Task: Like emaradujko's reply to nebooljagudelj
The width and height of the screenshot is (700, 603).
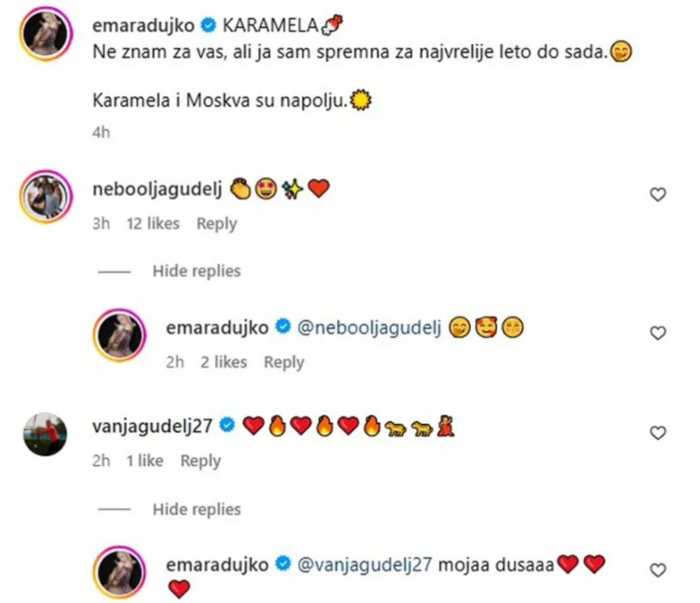Action: coord(658,333)
